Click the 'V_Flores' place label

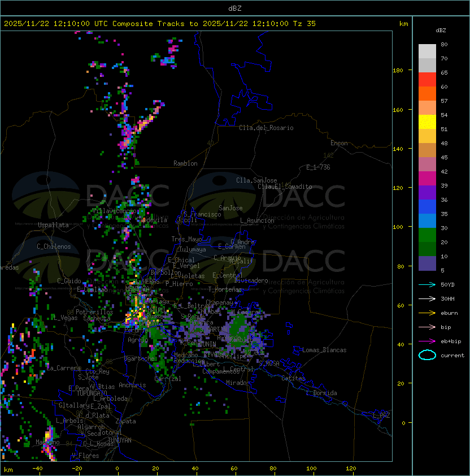[x=85, y=456]
